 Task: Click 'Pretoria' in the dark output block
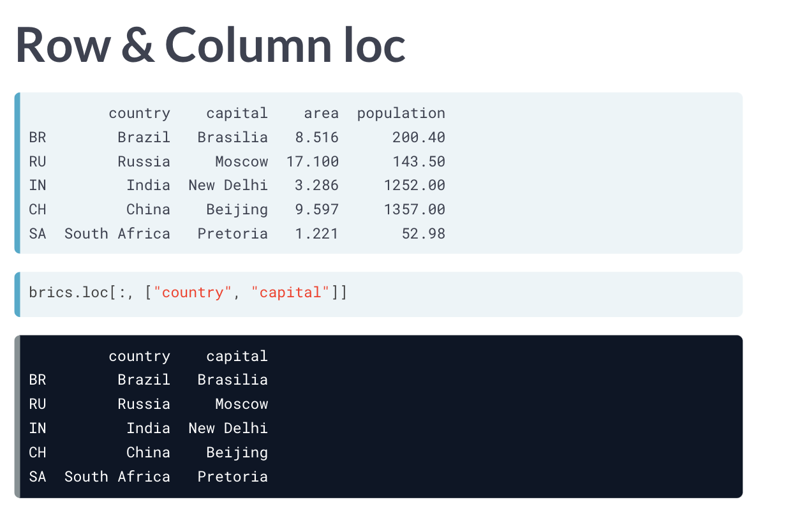coord(233,477)
